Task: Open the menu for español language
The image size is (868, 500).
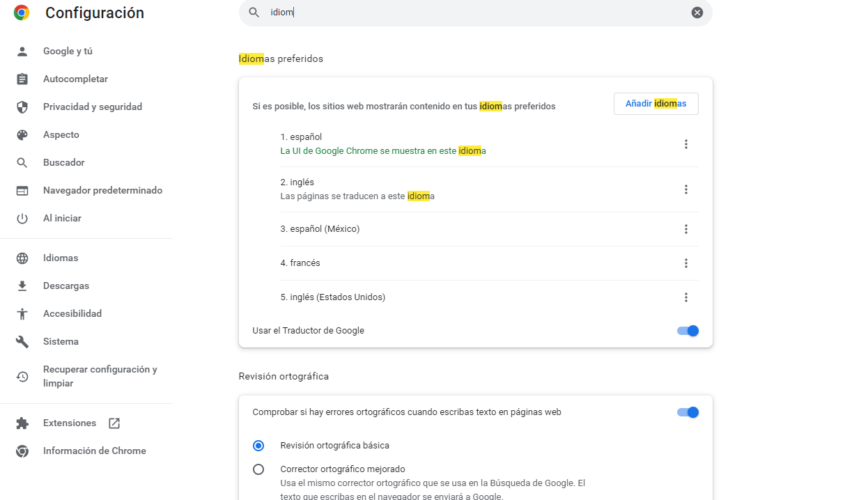Action: (x=686, y=144)
